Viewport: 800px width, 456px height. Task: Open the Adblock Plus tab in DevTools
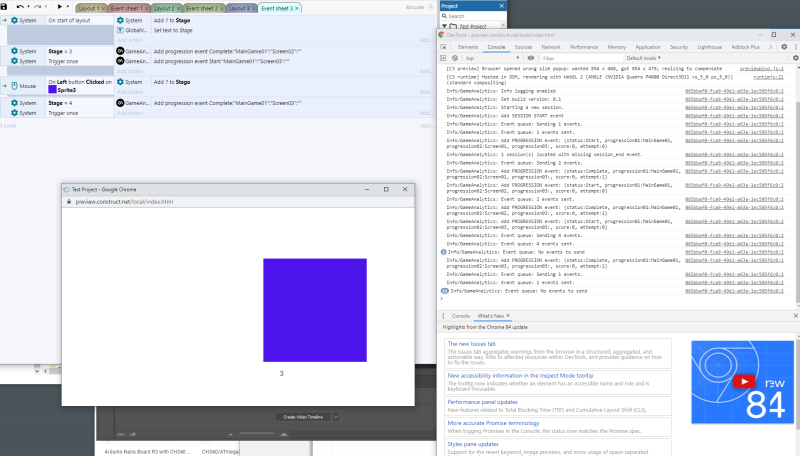pos(745,47)
